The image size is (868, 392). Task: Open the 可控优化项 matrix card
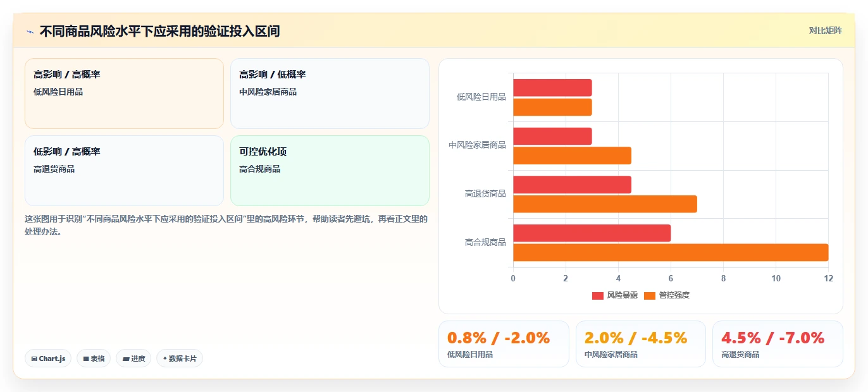coord(330,171)
